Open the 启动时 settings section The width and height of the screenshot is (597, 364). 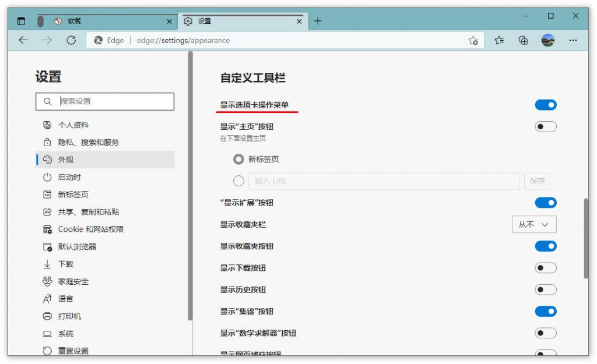click(x=69, y=177)
